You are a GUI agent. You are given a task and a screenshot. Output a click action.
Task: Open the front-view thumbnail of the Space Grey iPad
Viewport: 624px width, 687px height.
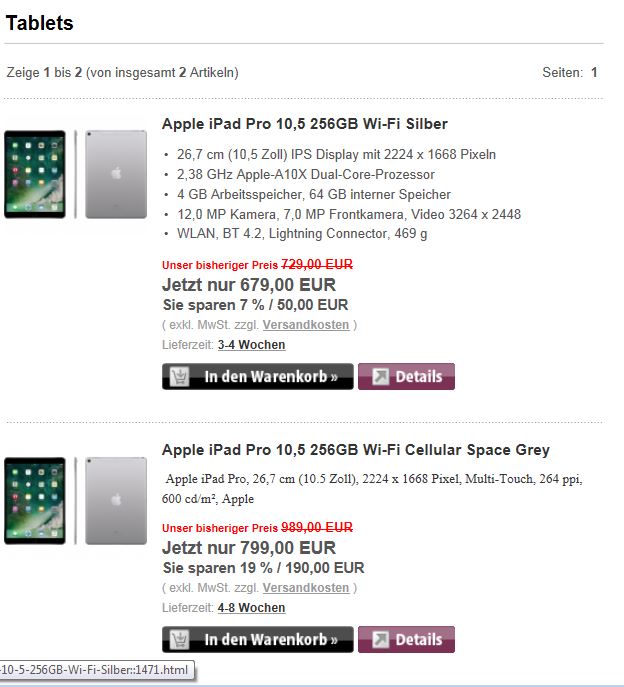[x=35, y=500]
